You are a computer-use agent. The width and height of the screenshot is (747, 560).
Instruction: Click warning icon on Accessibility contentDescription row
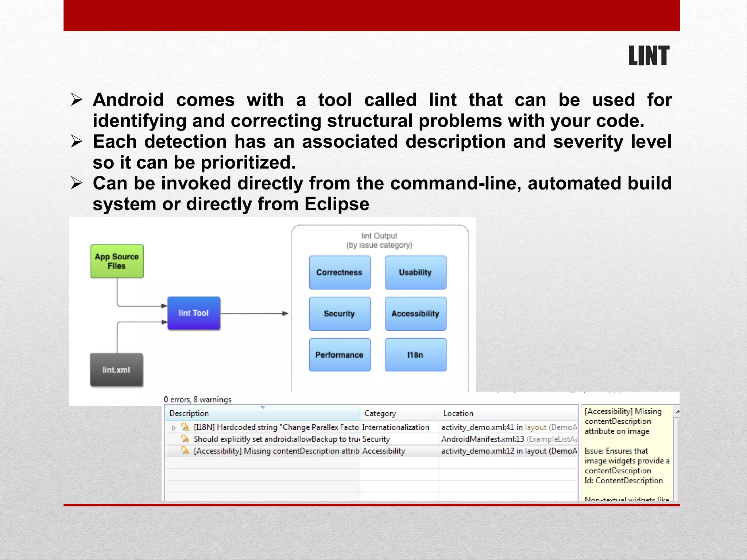(x=185, y=451)
